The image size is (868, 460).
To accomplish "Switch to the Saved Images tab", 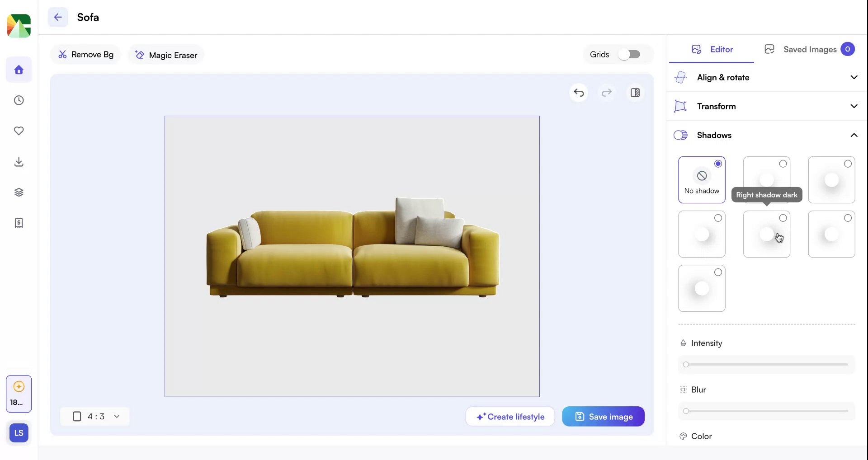I will click(x=810, y=49).
